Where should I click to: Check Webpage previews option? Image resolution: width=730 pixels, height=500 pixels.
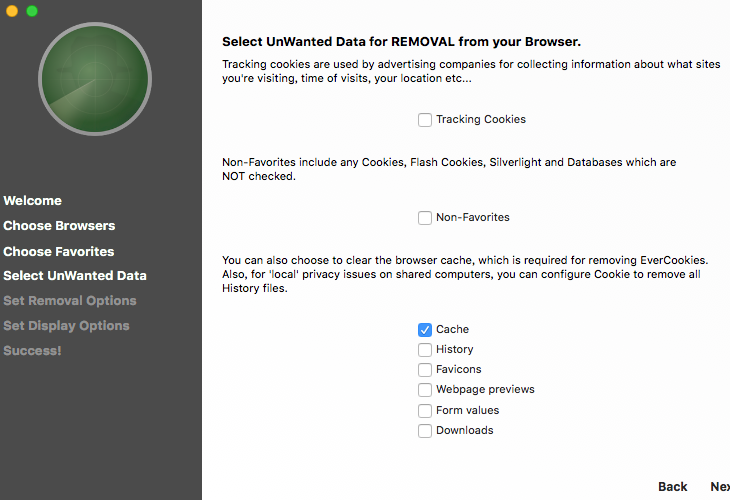point(425,390)
